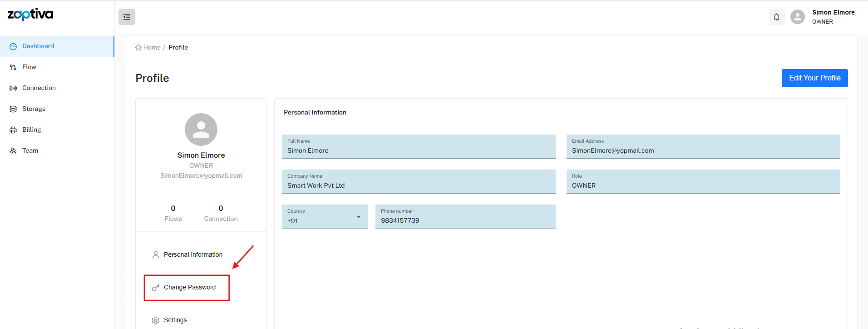The image size is (868, 329).
Task: Navigate to the Billing page
Action: pos(31,130)
